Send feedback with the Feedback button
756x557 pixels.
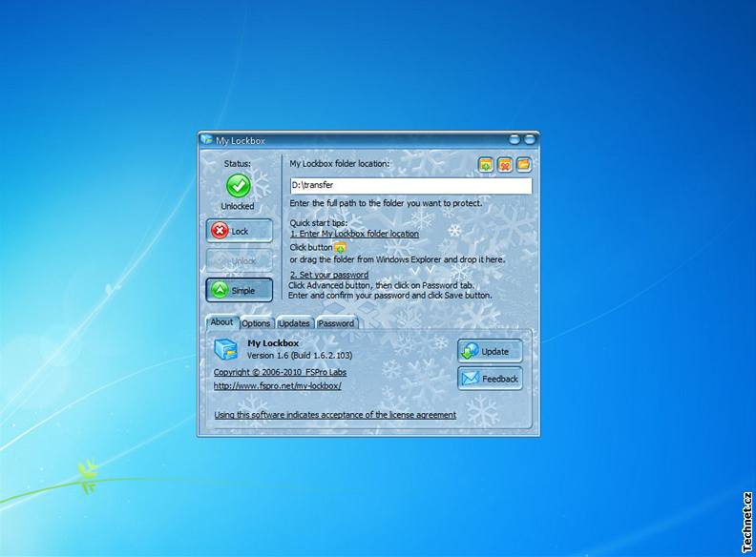pos(490,379)
